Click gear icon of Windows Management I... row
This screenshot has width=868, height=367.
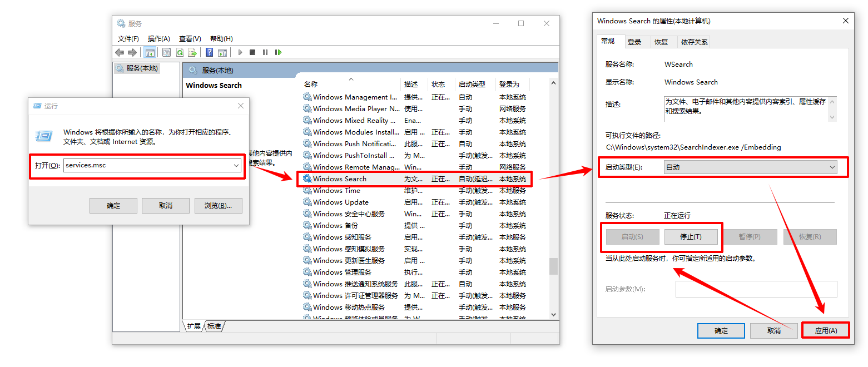(x=307, y=97)
